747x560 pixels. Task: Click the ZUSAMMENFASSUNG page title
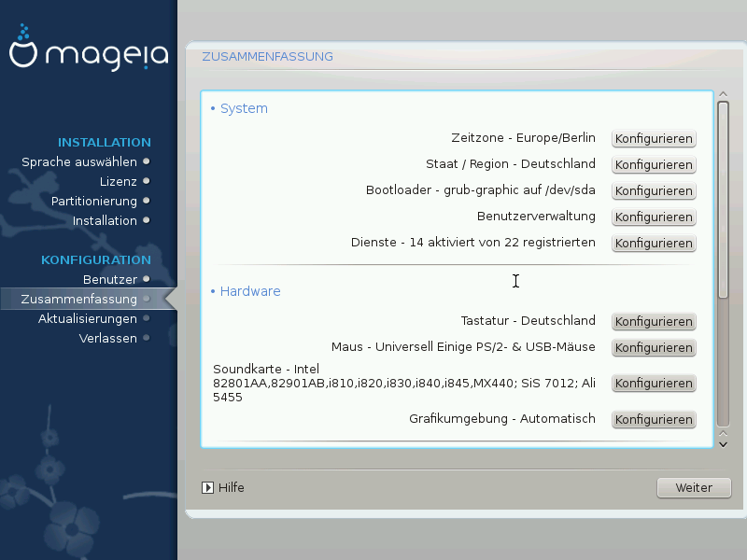click(267, 57)
